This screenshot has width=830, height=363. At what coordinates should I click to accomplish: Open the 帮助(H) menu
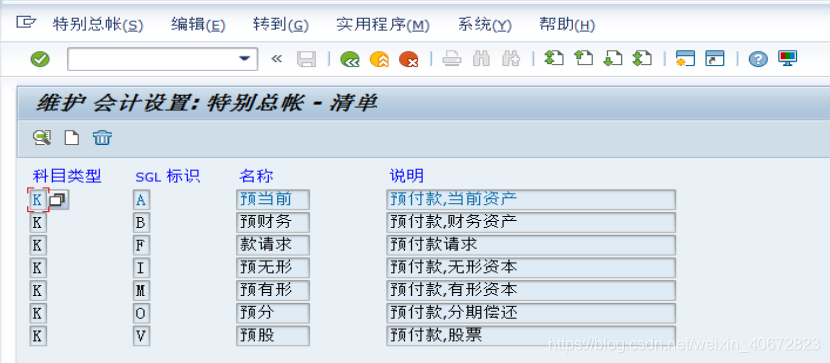(x=567, y=24)
